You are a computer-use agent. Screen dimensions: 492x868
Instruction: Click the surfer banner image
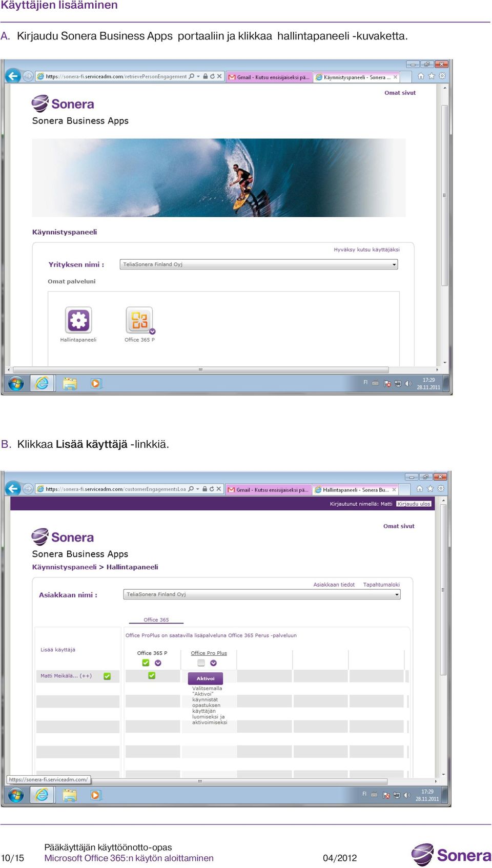click(x=219, y=177)
